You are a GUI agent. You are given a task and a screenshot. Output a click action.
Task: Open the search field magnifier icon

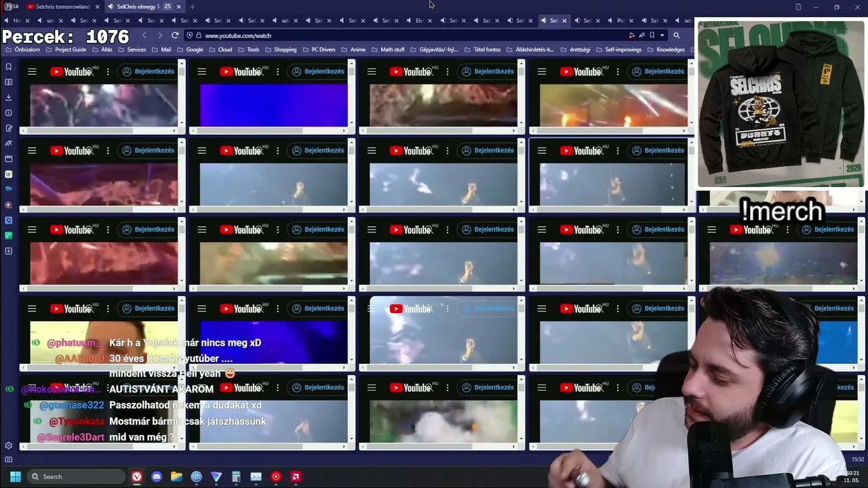[676, 35]
